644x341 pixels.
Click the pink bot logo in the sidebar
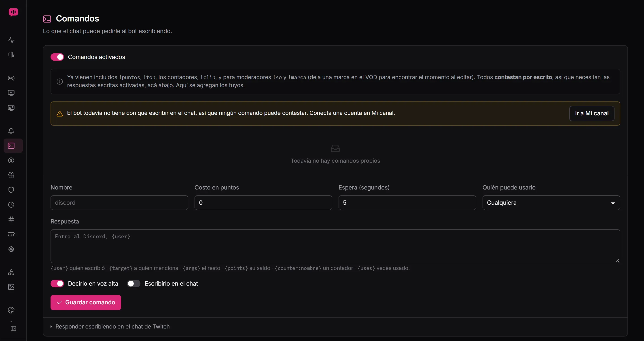(x=13, y=12)
